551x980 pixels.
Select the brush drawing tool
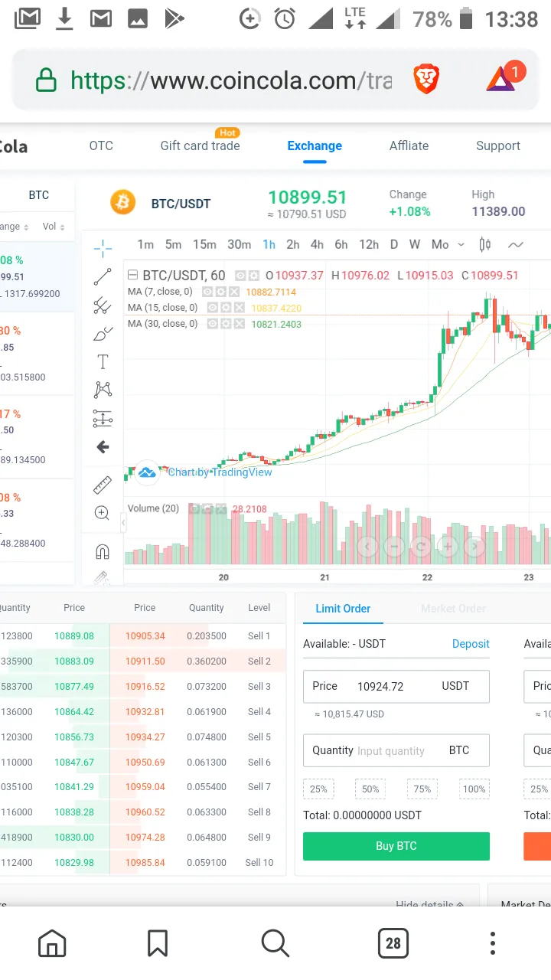pyautogui.click(x=103, y=334)
